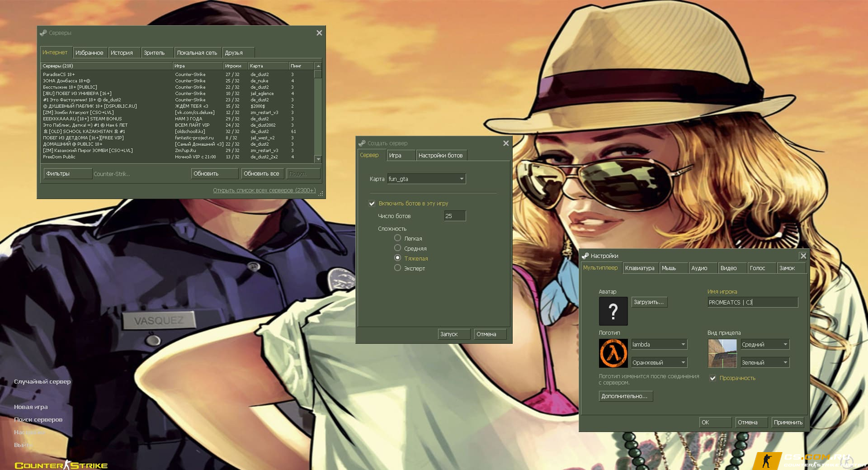Click the Обновить все button
868x470 pixels.
[262, 174]
